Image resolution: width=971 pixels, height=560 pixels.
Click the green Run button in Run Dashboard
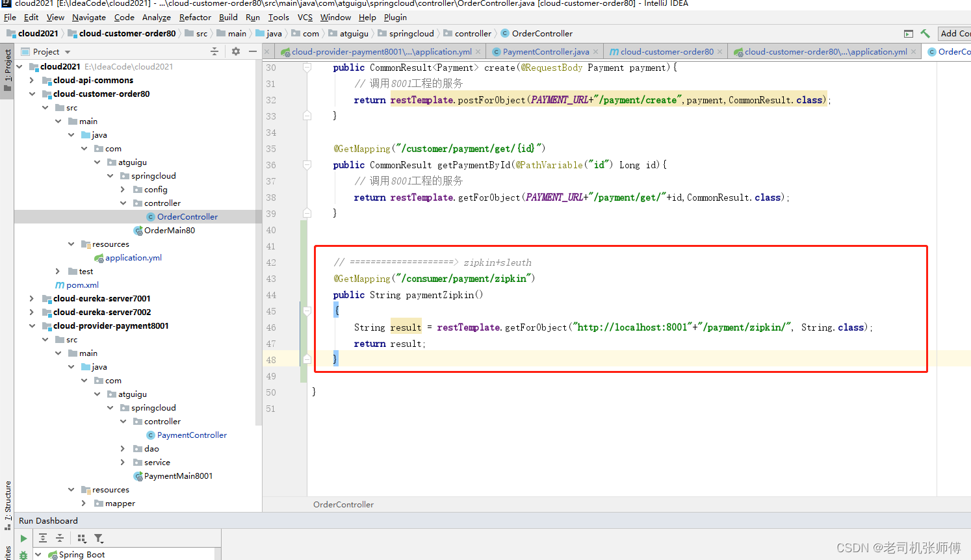coord(23,538)
